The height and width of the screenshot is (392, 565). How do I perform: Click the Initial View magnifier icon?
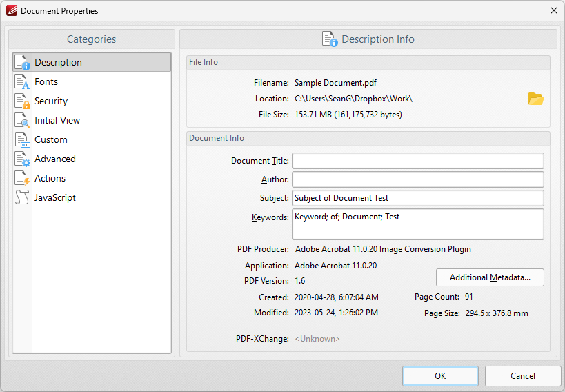coord(22,121)
